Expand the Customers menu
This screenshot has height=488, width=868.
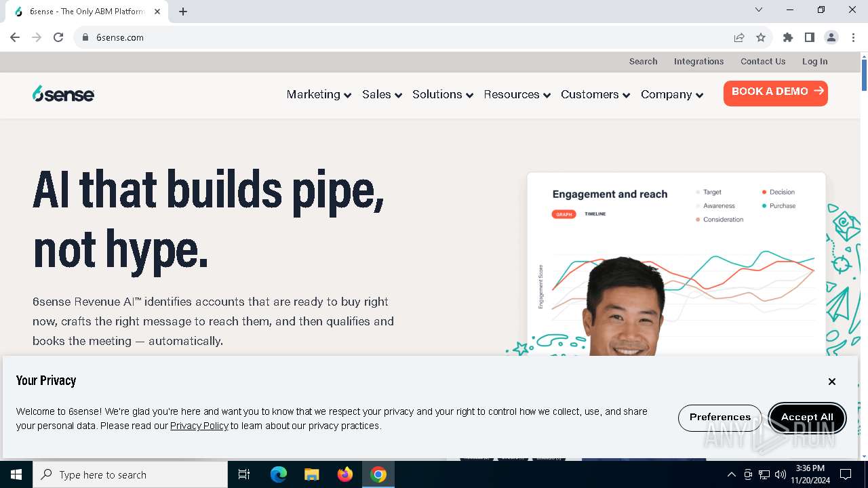tap(595, 94)
